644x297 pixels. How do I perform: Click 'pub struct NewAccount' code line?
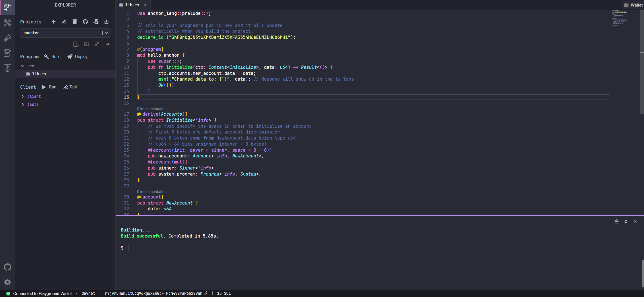[x=168, y=203]
